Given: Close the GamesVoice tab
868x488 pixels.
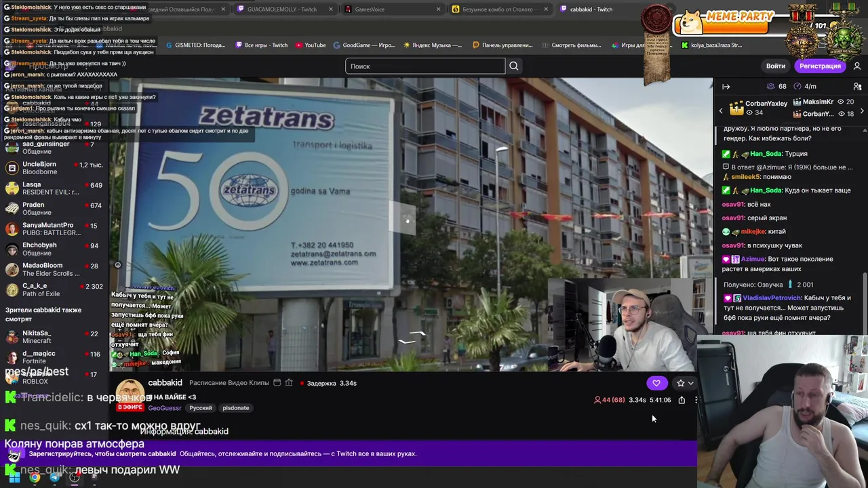Looking at the screenshot, I should click(438, 9).
